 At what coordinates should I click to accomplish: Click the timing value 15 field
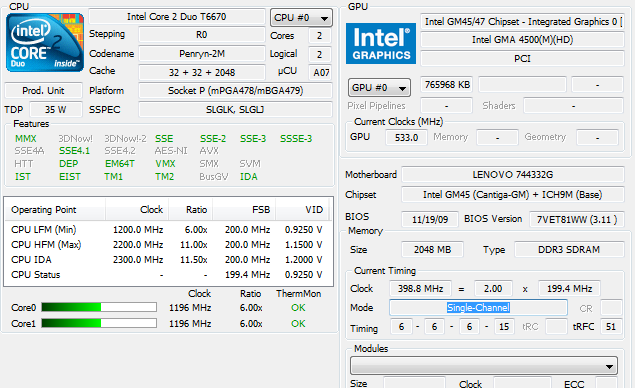click(x=504, y=326)
